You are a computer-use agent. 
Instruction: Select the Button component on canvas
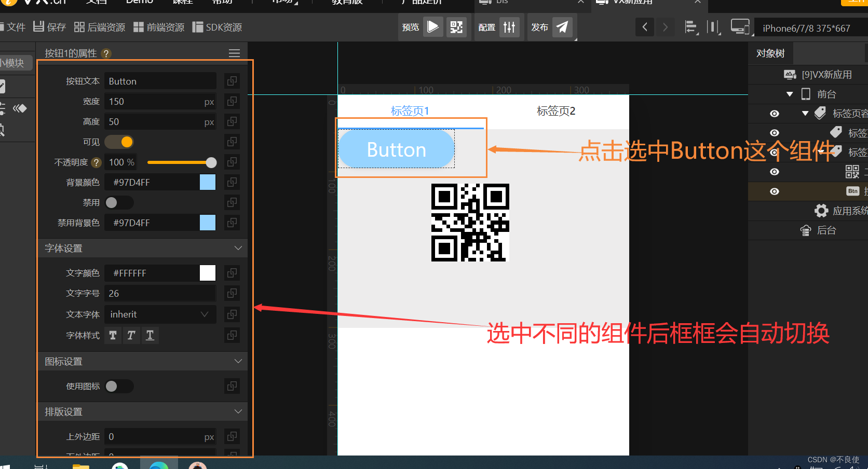[397, 149]
